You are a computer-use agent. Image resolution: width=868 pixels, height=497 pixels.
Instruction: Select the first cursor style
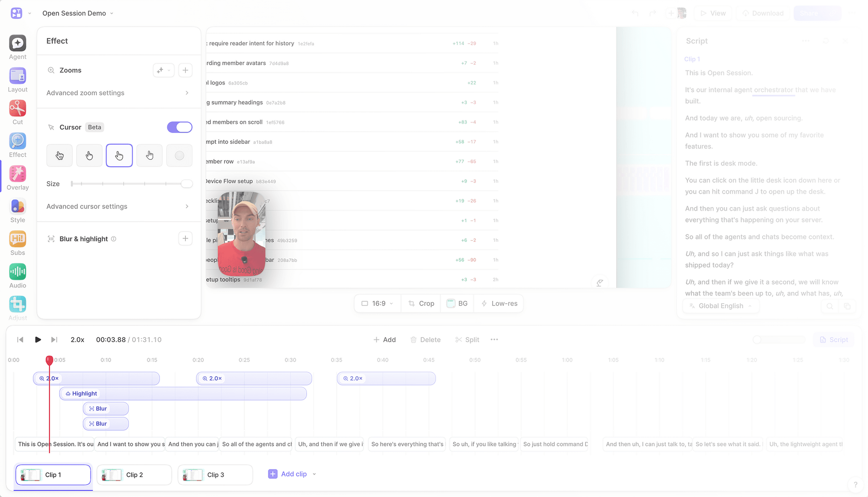pos(59,156)
